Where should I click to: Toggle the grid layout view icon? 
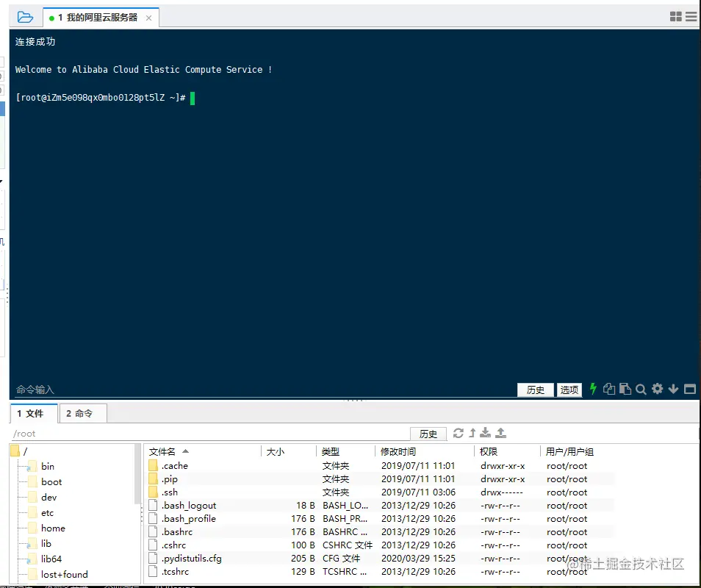point(675,17)
